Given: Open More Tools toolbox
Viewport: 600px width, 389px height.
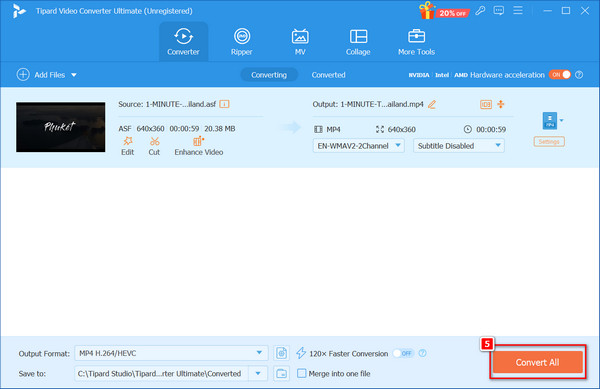Looking at the screenshot, I should tap(416, 42).
